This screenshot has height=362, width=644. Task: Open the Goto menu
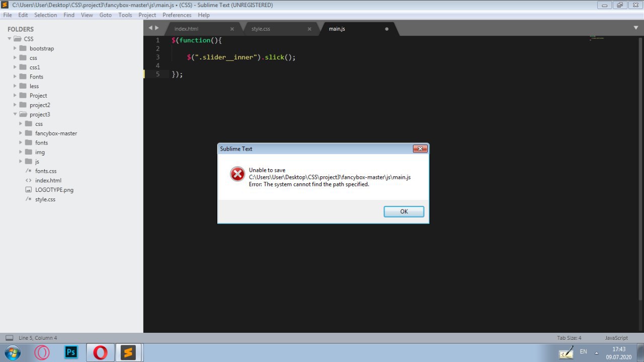click(106, 15)
